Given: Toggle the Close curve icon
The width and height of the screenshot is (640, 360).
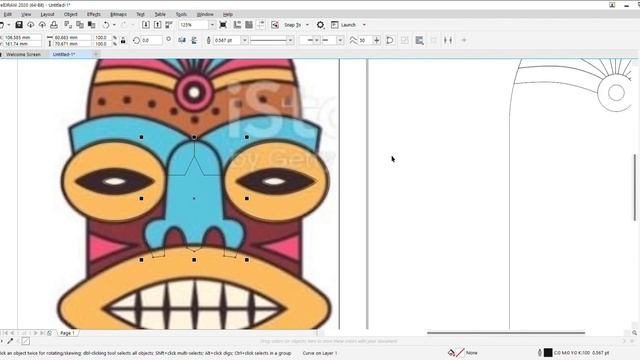Looking at the screenshot, I should click(390, 40).
